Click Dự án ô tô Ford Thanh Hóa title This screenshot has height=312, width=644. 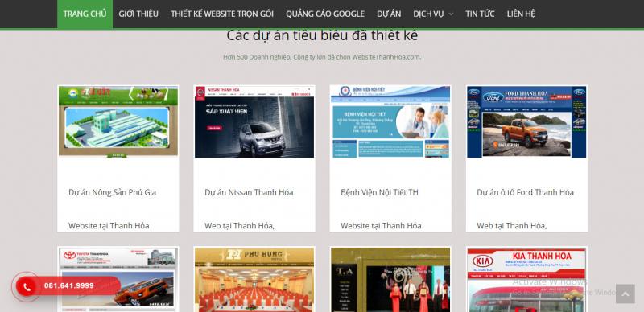526,192
